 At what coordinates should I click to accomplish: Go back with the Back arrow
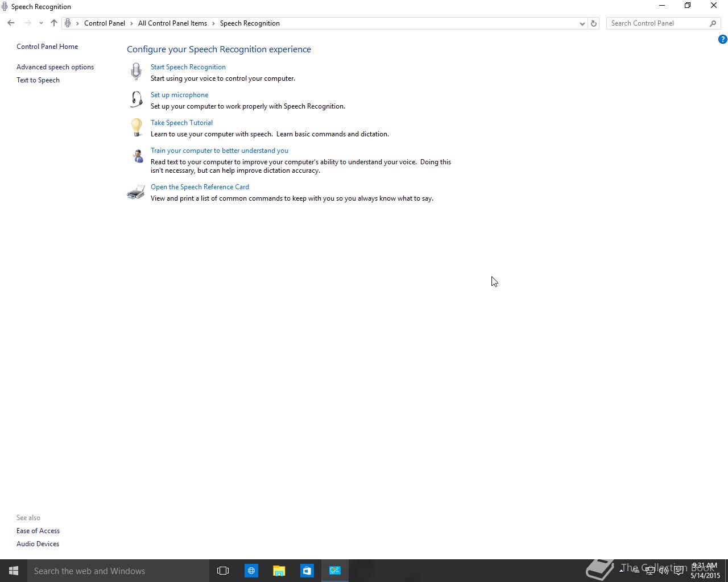(11, 23)
